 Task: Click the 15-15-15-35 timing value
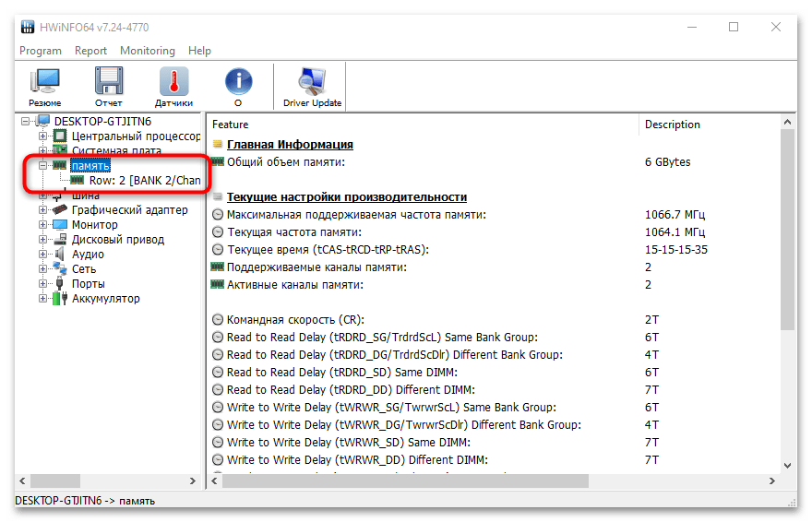pyautogui.click(x=675, y=250)
